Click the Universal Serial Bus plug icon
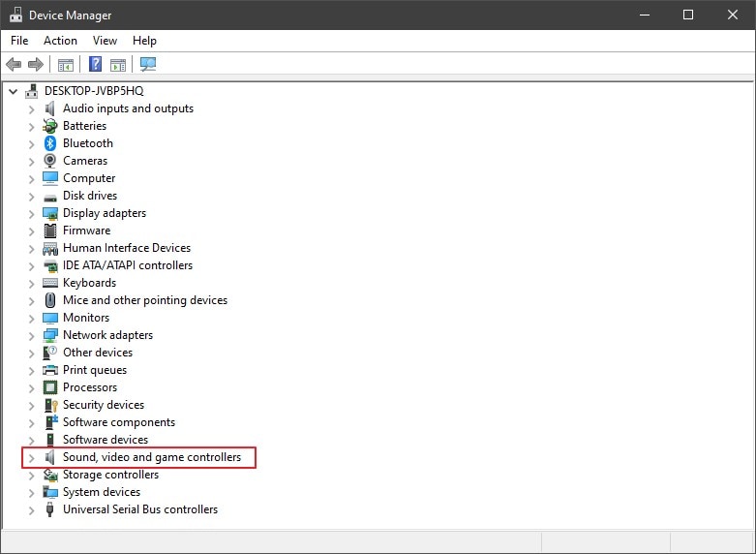The image size is (756, 554). pos(49,509)
